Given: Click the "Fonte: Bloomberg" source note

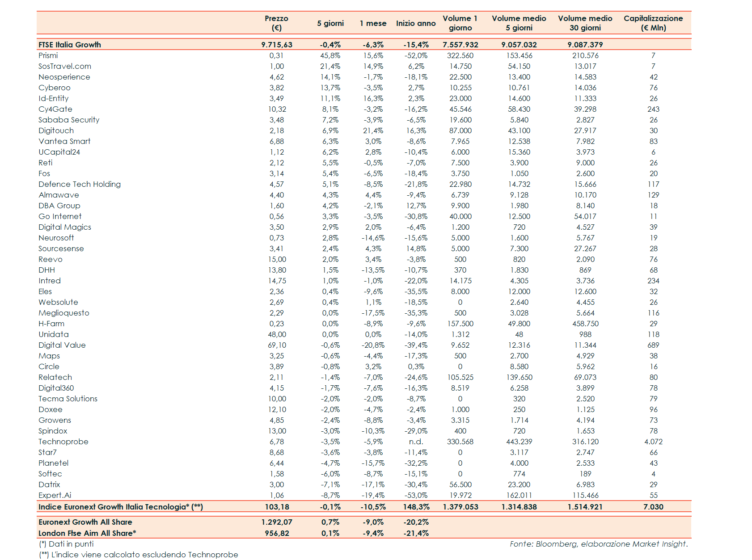Looking at the screenshot, I should tap(599, 544).
